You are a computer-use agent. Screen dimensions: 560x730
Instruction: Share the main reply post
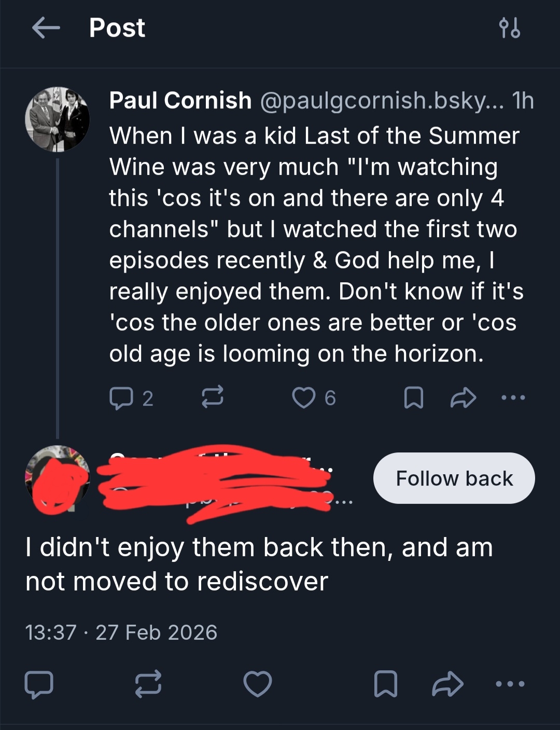(447, 684)
